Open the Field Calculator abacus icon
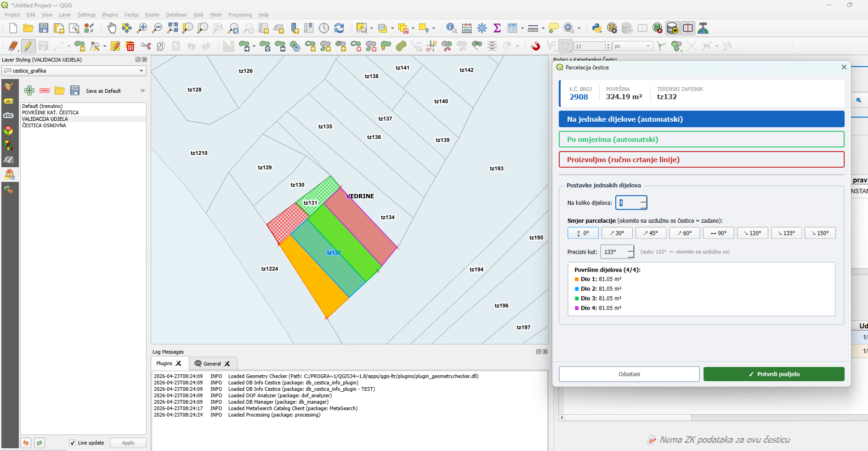The image size is (868, 451). [x=467, y=28]
